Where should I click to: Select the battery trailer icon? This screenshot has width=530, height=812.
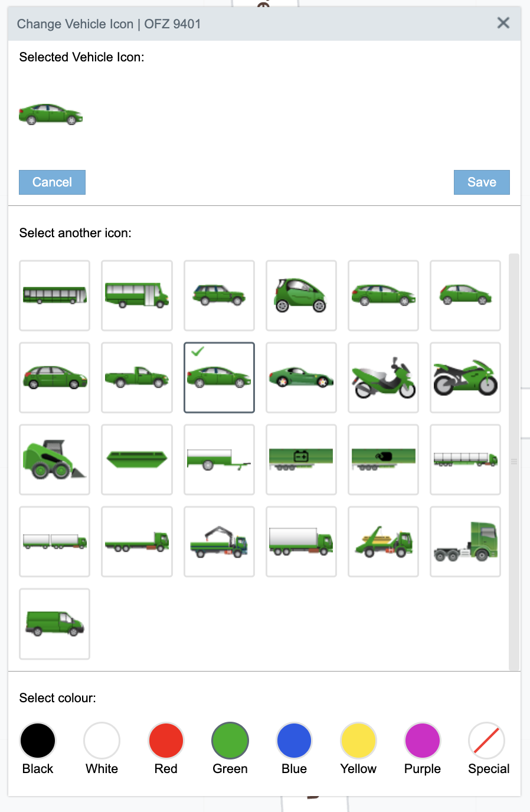pos(301,459)
